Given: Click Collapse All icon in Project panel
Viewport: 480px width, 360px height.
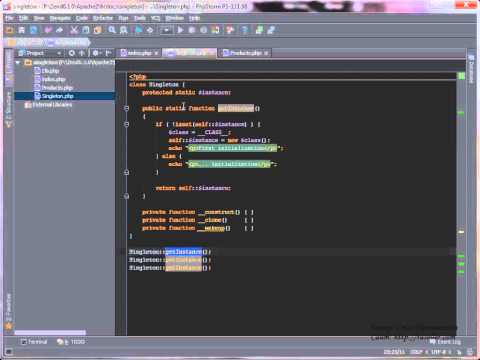Looking at the screenshot, I should tap(82, 53).
